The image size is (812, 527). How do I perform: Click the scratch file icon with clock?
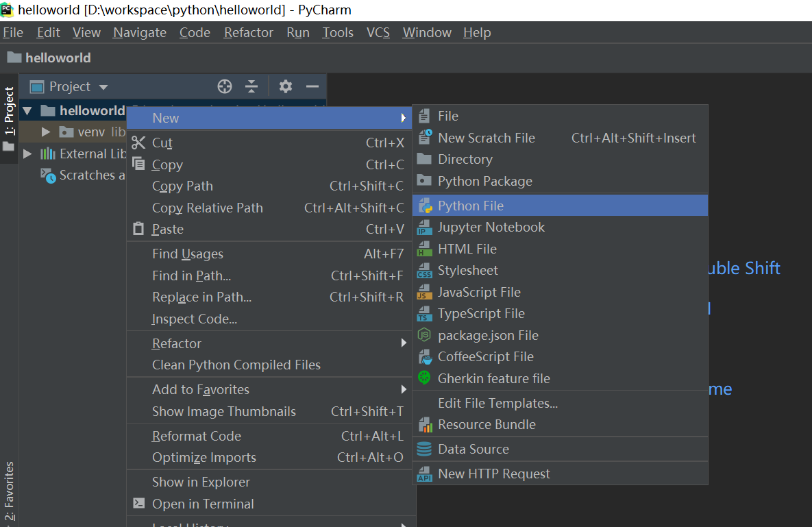tap(425, 137)
